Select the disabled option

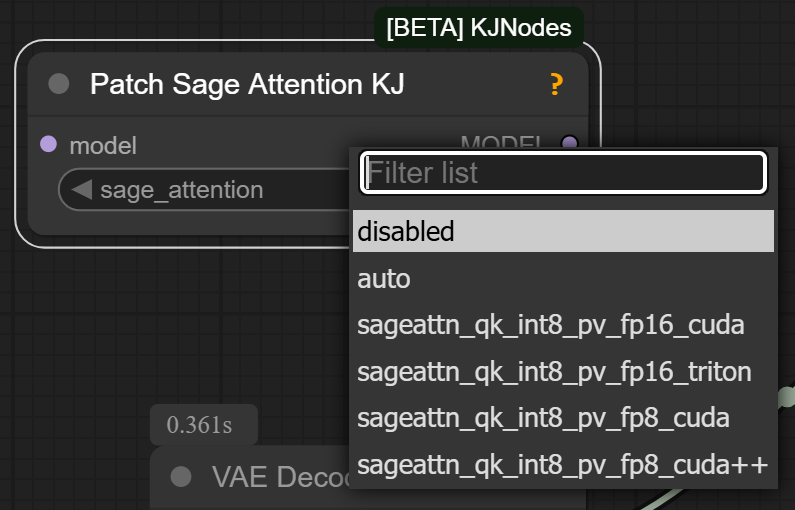point(563,231)
